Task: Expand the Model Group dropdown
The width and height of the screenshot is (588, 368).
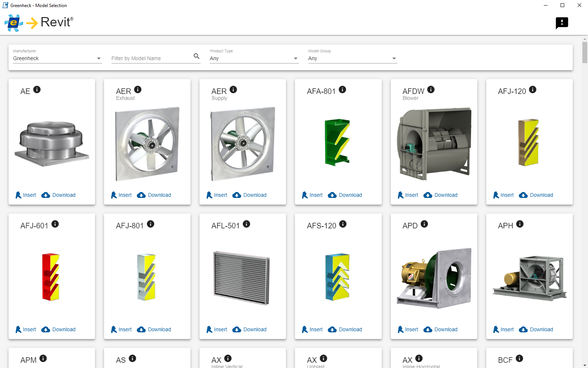Action: (353, 58)
